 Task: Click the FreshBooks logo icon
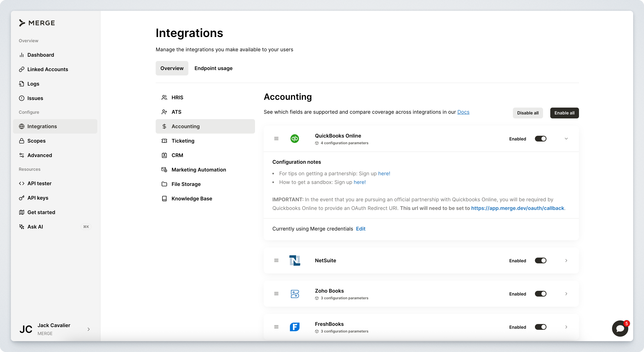(x=295, y=327)
